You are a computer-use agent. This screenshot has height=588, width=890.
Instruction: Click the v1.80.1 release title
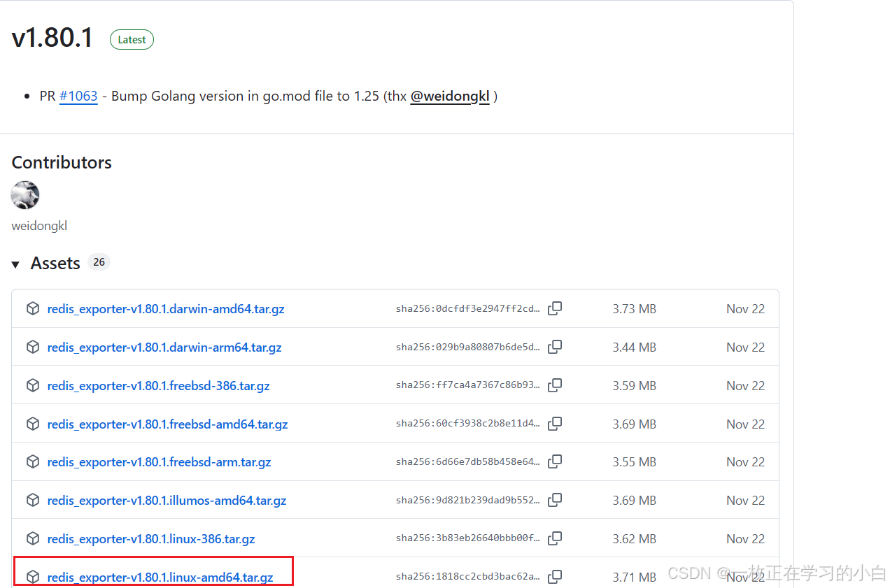[x=52, y=38]
